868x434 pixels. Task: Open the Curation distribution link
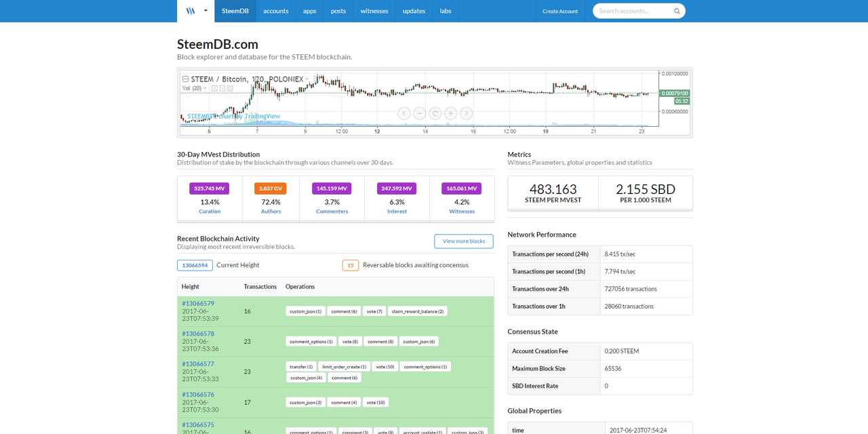coord(210,212)
